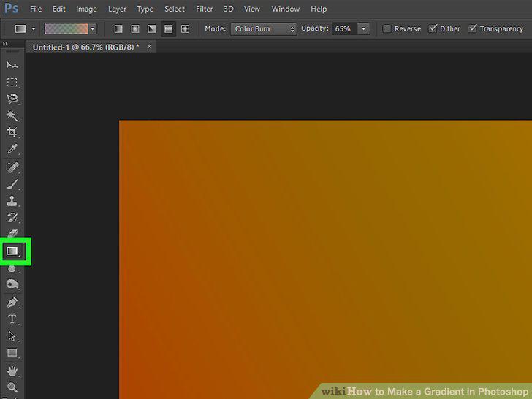Image resolution: width=532 pixels, height=399 pixels.
Task: Open the Edit menu
Action: tap(58, 9)
